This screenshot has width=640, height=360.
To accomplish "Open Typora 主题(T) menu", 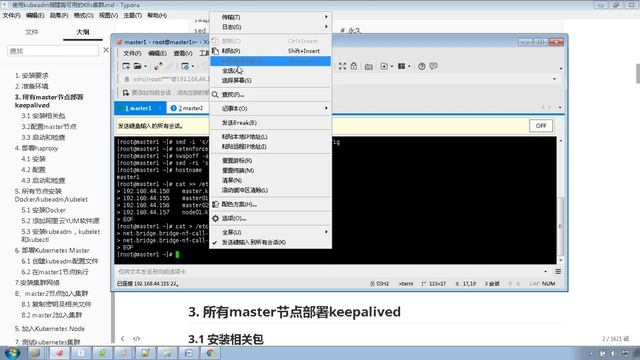I will pyautogui.click(x=133, y=15).
